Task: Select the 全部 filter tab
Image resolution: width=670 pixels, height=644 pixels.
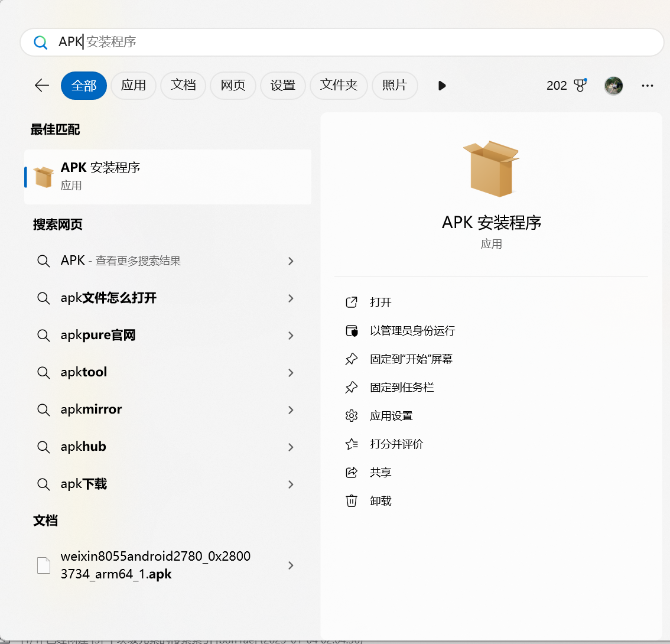Action: (x=84, y=86)
